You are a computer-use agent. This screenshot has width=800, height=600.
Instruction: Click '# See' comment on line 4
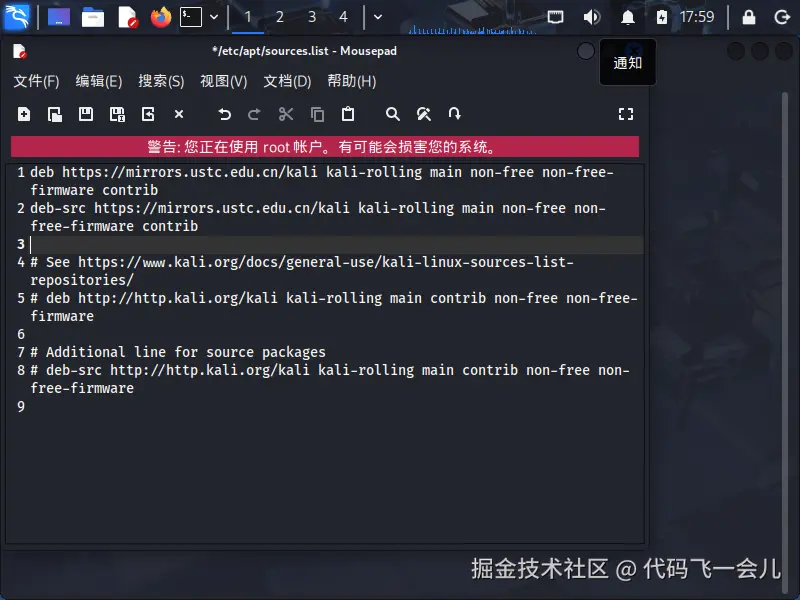pyautogui.click(x=50, y=262)
